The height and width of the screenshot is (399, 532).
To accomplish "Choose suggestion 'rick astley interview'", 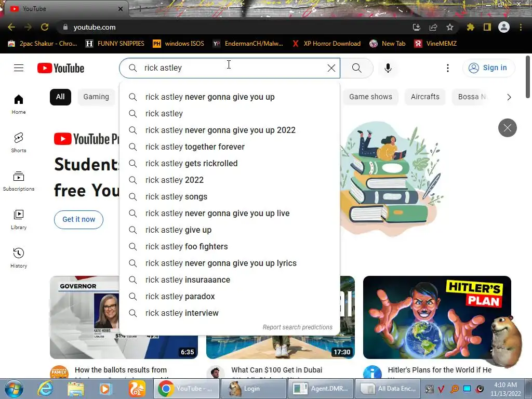I will point(230,313).
